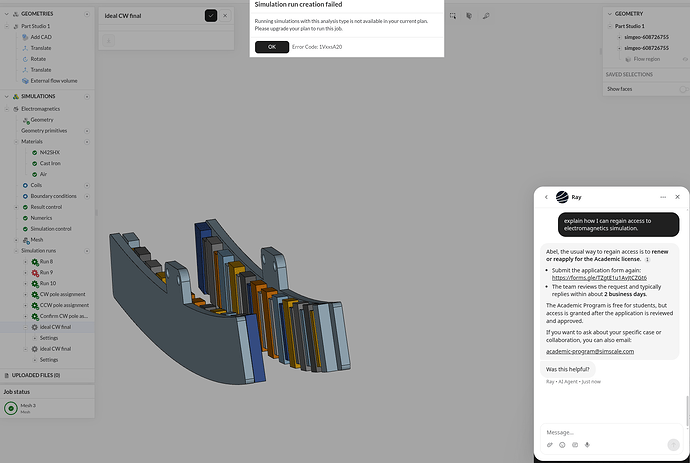Add a geometry primitive with the plus button

coord(87,131)
